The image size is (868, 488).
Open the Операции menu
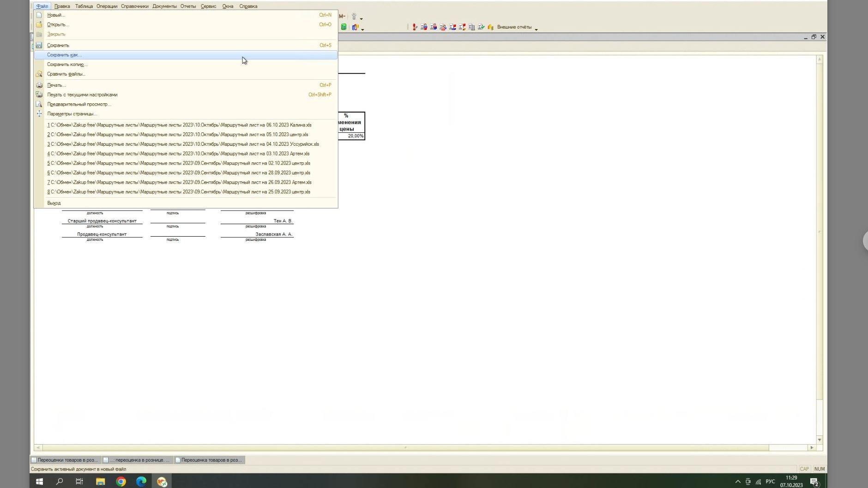(x=107, y=6)
